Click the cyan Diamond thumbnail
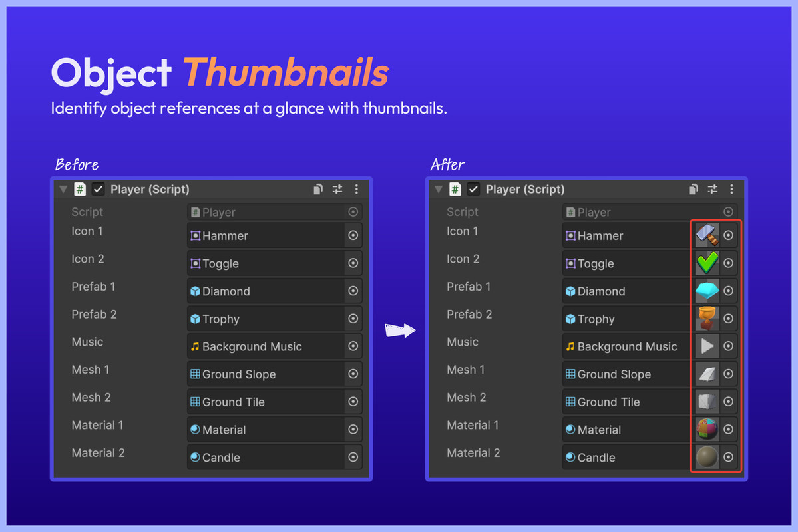 [707, 291]
